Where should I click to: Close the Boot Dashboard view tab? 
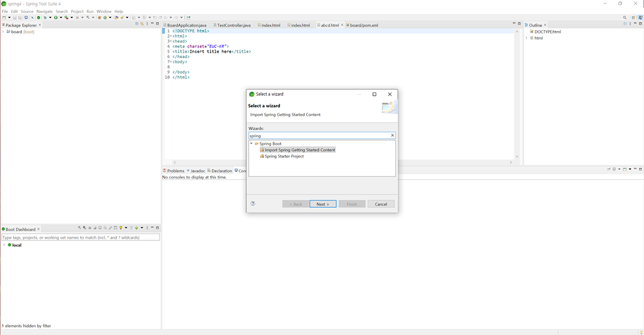tap(39, 229)
